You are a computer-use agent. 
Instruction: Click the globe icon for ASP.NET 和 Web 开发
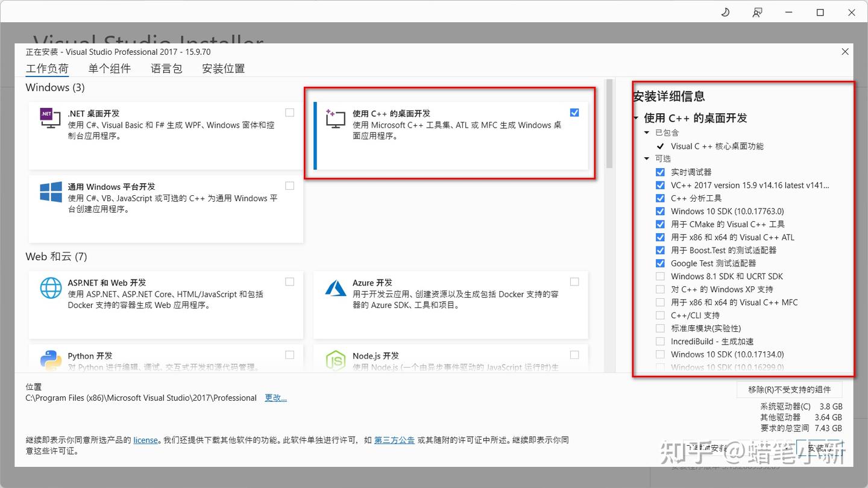(51, 289)
